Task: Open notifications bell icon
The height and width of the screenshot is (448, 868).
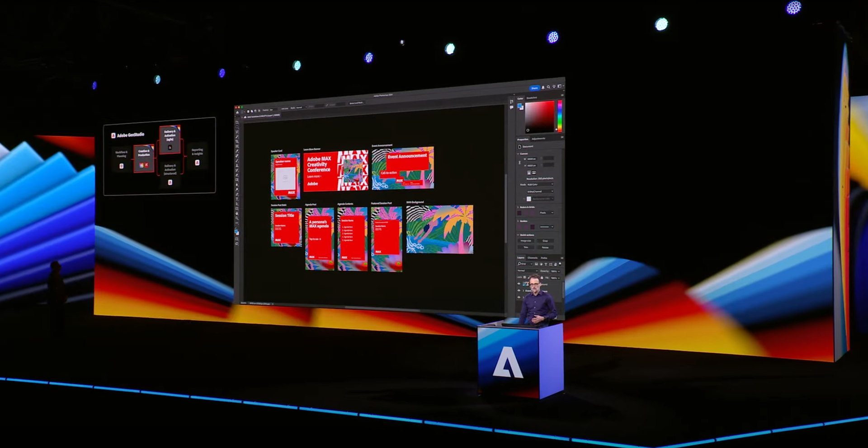Action: click(x=543, y=88)
